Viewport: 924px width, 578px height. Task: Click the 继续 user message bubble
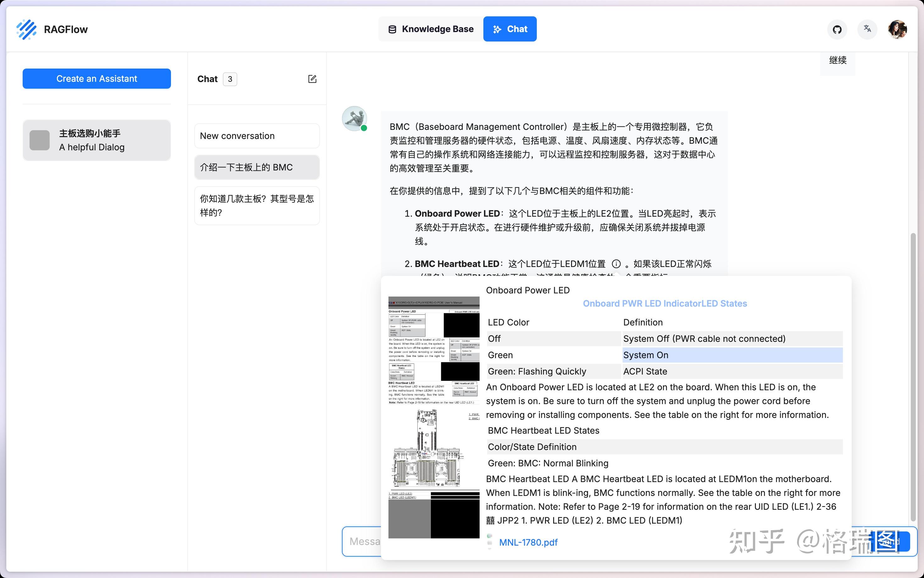point(837,60)
